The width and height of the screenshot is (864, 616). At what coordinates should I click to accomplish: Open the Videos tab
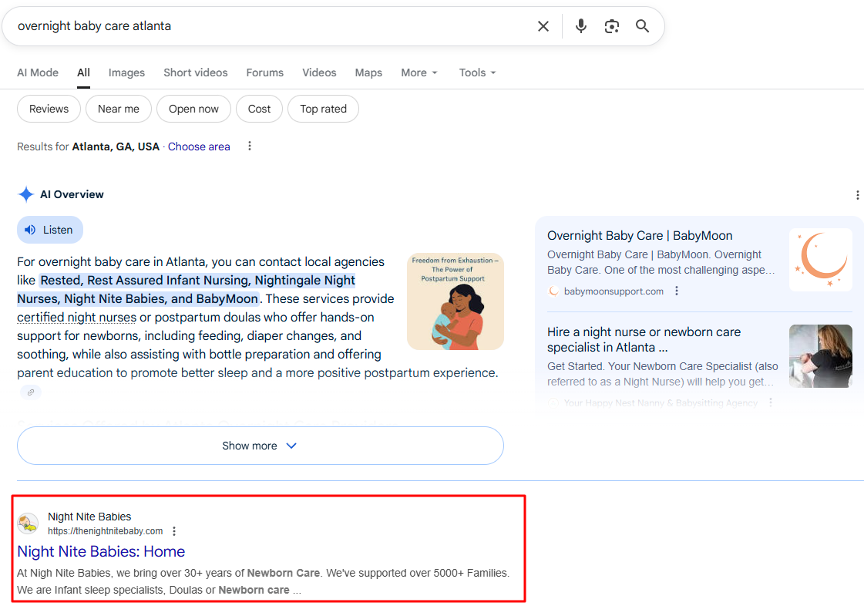(319, 72)
